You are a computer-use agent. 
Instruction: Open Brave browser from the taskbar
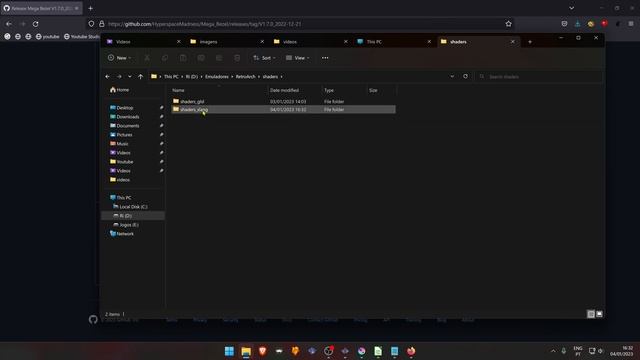pyautogui.click(x=262, y=351)
